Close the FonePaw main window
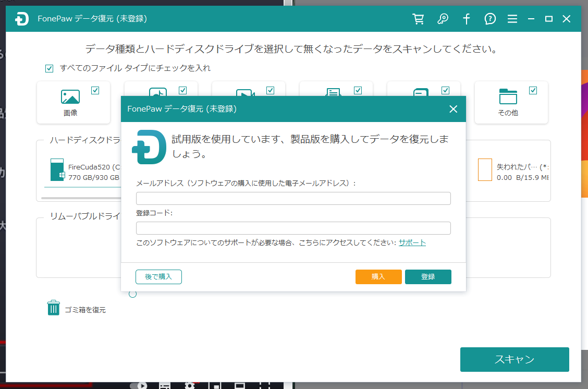 coord(567,19)
